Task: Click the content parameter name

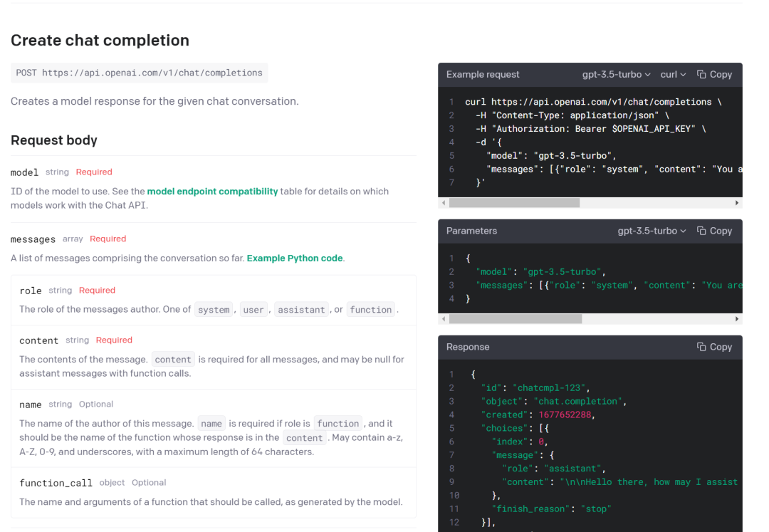Action: click(x=38, y=340)
